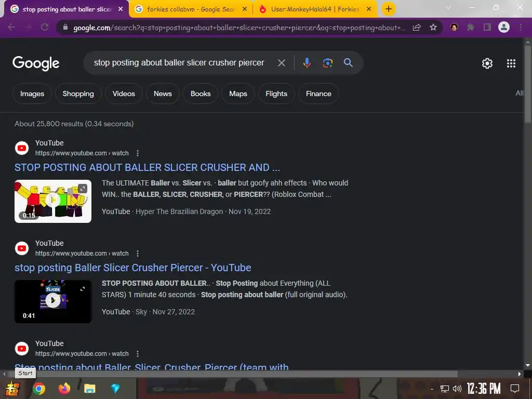Open the Start menu button

(x=12, y=389)
